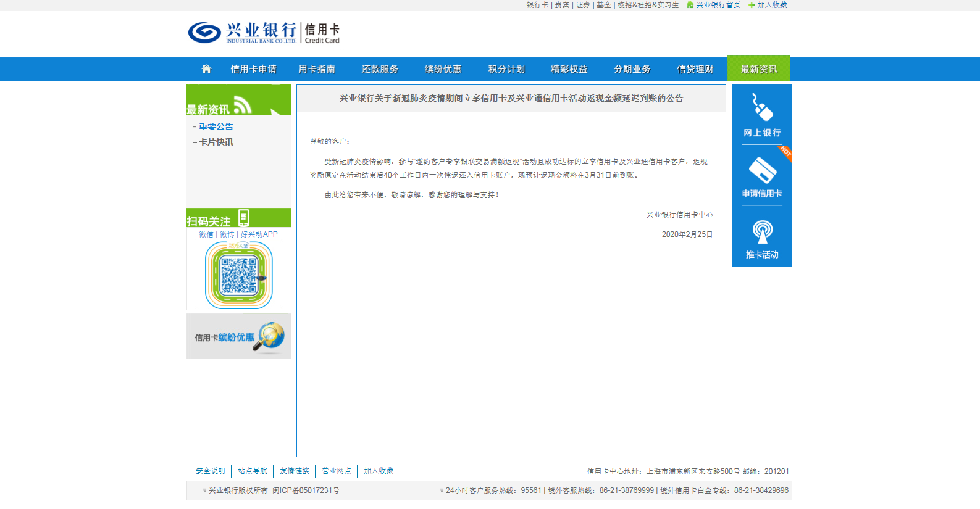Go to 还款服务 in navigation

click(x=380, y=69)
